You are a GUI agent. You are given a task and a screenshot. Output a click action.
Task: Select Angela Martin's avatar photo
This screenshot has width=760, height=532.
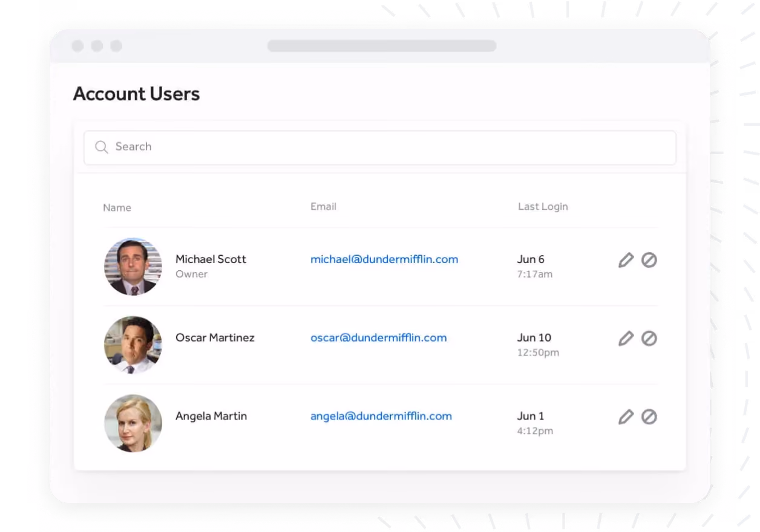click(x=133, y=423)
